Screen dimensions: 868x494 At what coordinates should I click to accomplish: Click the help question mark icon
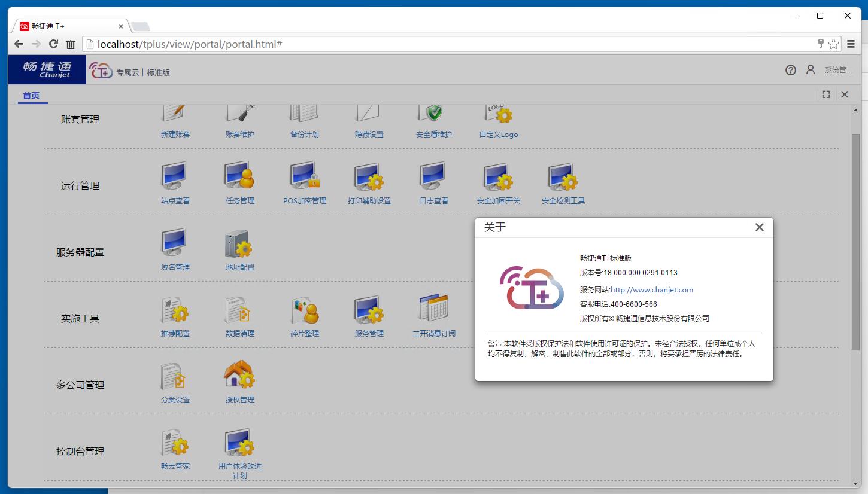click(790, 70)
